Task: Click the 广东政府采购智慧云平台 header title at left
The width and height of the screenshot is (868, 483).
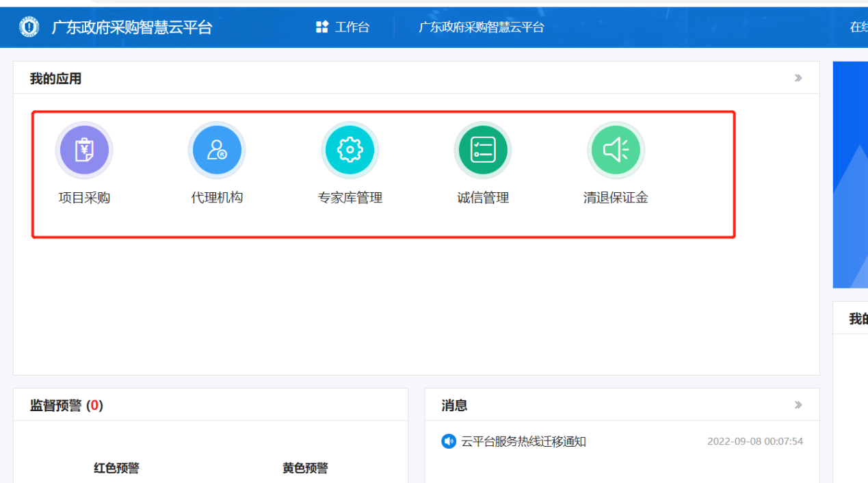Action: point(132,27)
